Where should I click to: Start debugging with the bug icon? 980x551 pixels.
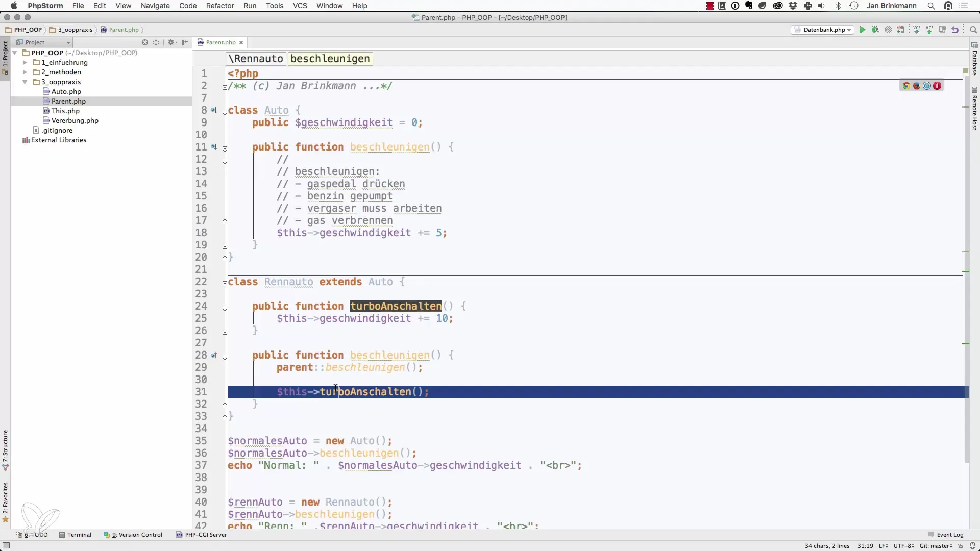click(875, 30)
